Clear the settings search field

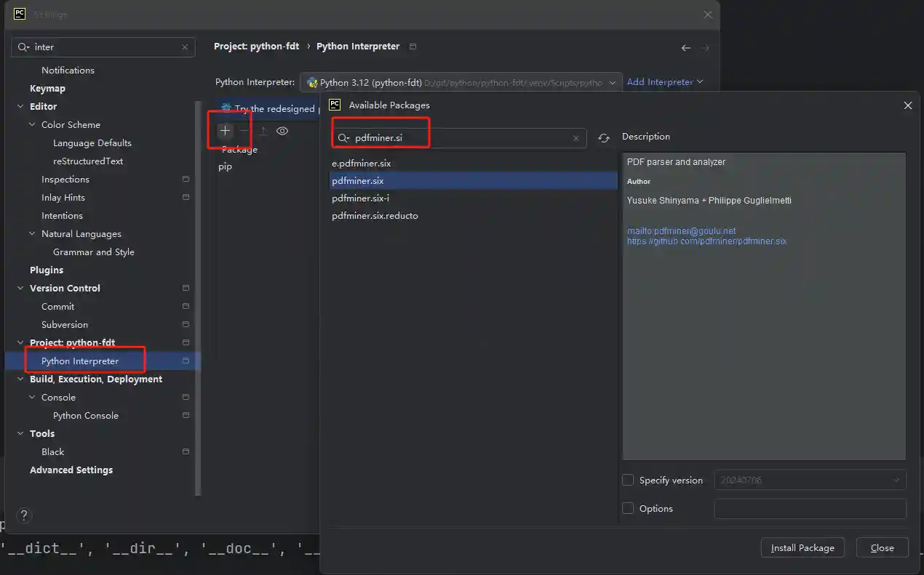pos(185,47)
